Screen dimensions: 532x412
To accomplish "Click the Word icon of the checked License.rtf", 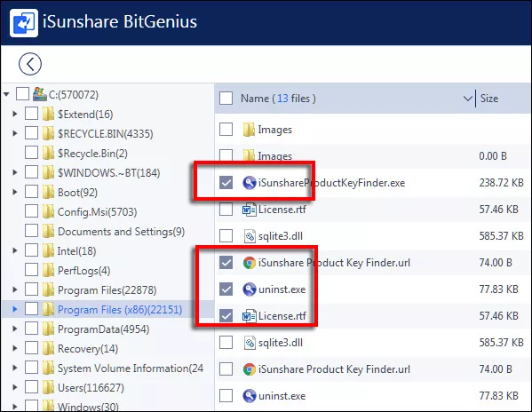I will click(250, 316).
